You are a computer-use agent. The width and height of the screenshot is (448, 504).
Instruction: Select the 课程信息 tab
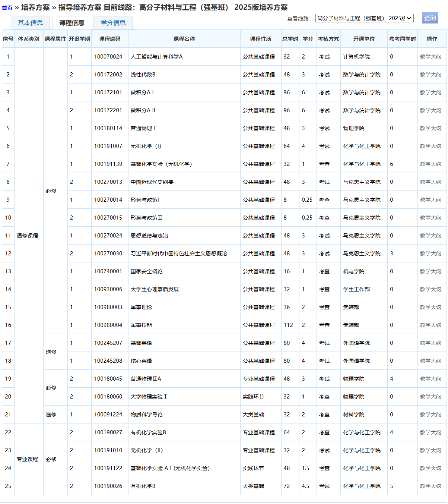72,23
